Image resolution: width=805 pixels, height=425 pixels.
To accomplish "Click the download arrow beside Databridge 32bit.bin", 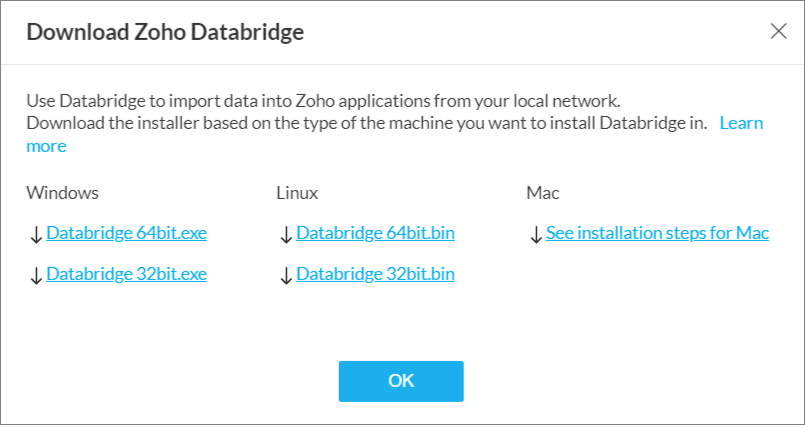I will pos(286,275).
